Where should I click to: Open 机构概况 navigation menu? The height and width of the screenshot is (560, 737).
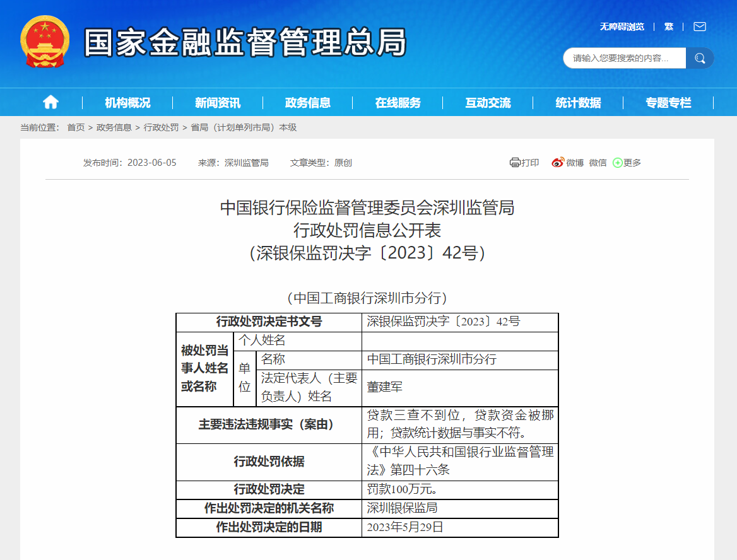click(128, 102)
